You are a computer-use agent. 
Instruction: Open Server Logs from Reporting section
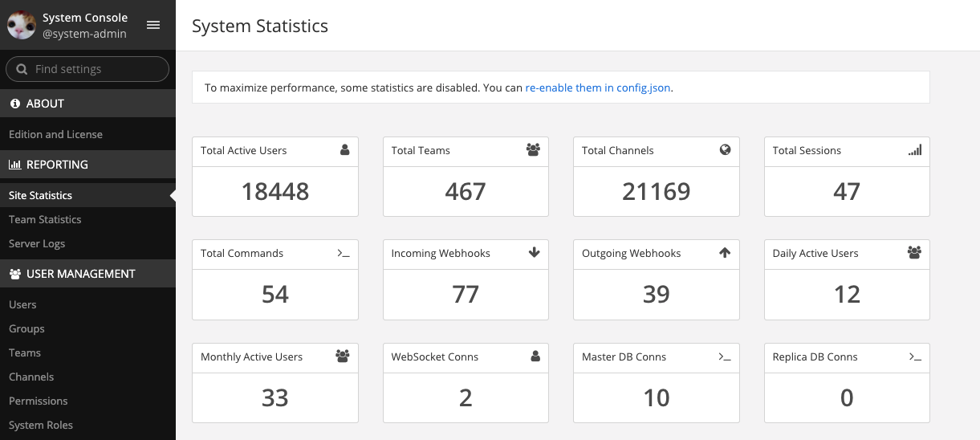point(37,243)
